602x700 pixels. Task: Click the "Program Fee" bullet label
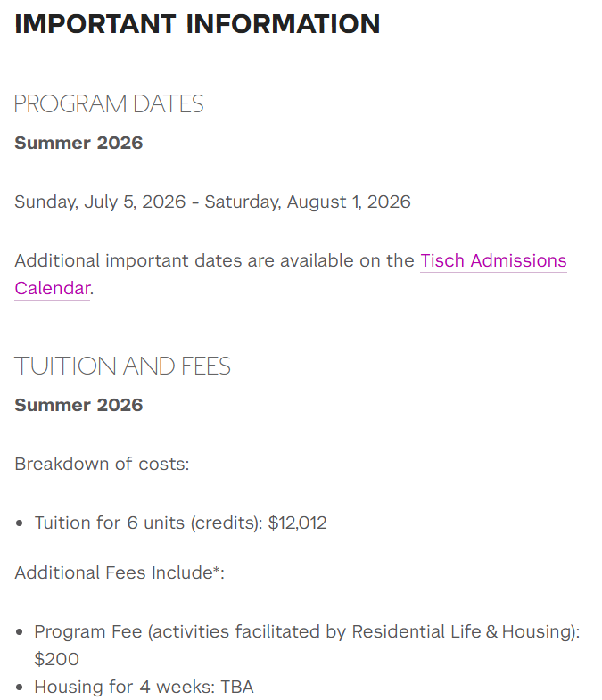click(88, 632)
